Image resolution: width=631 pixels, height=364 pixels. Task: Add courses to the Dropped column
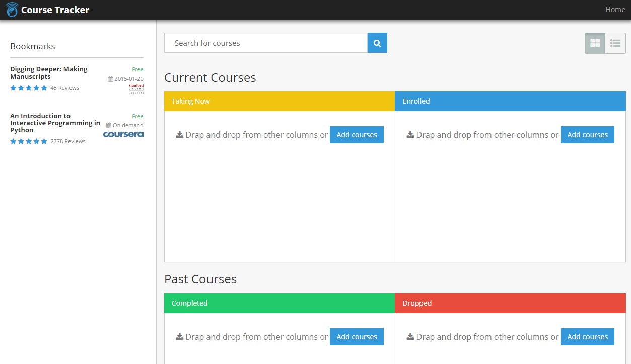tap(587, 337)
